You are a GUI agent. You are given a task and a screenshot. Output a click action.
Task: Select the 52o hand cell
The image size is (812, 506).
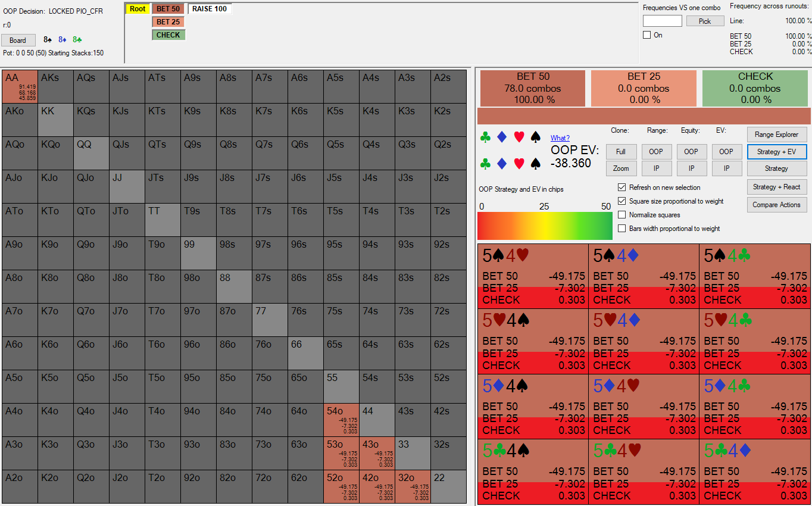(341, 487)
